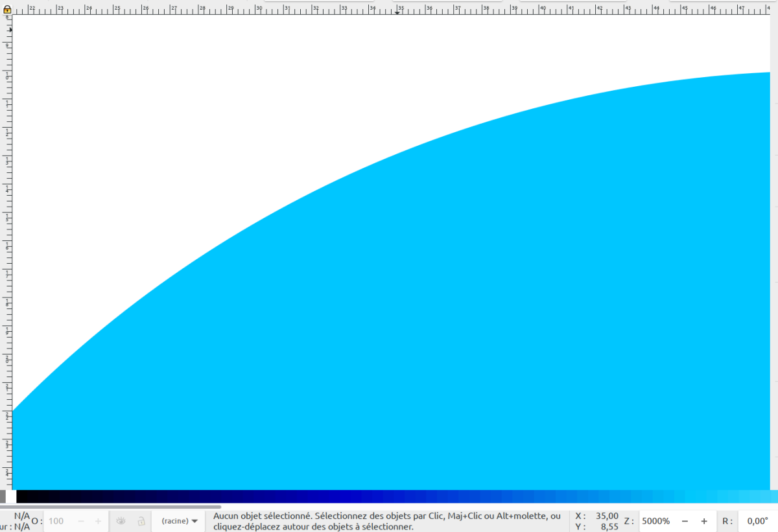
Task: Click the rotation field showing 0,00°
Action: pos(757,521)
